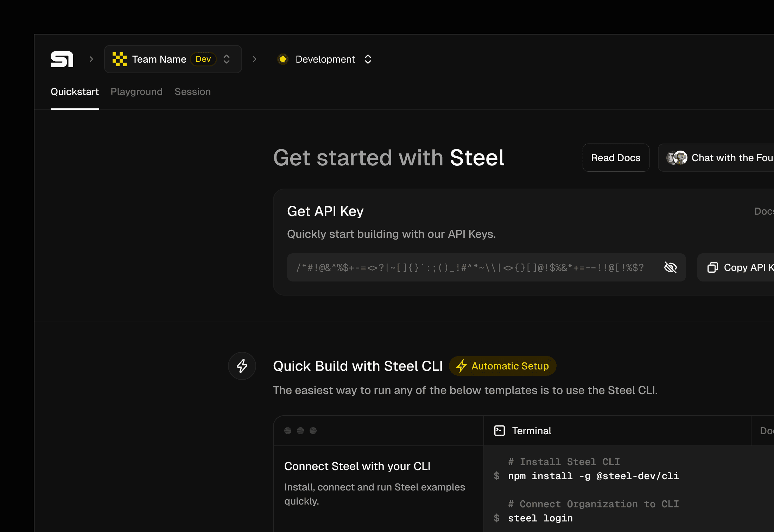This screenshot has height=532, width=774.
Task: Click the founders avatar image
Action: click(677, 158)
